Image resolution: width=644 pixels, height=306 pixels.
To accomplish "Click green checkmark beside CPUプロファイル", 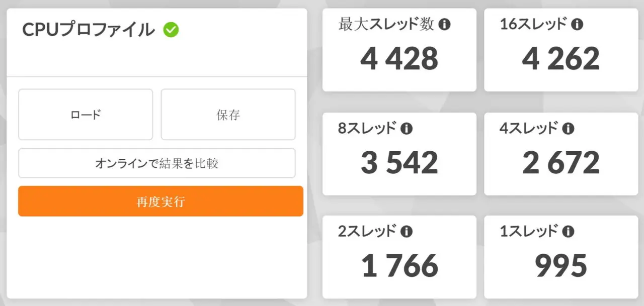I will 171,30.
